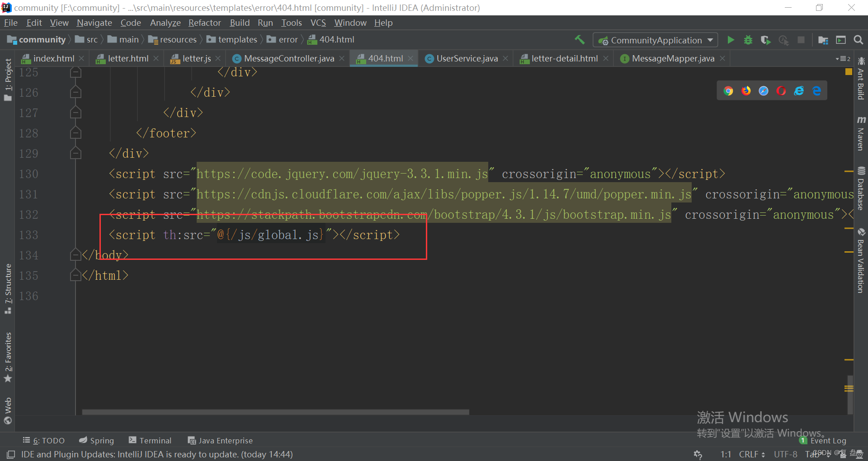The image size is (868, 461).
Task: Open the Database tool window
Action: pos(861,188)
